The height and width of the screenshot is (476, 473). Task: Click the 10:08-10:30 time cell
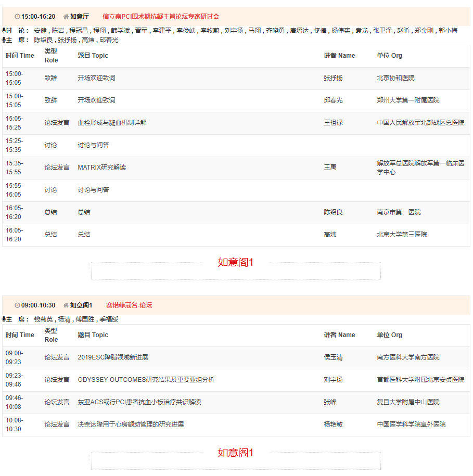point(14,424)
